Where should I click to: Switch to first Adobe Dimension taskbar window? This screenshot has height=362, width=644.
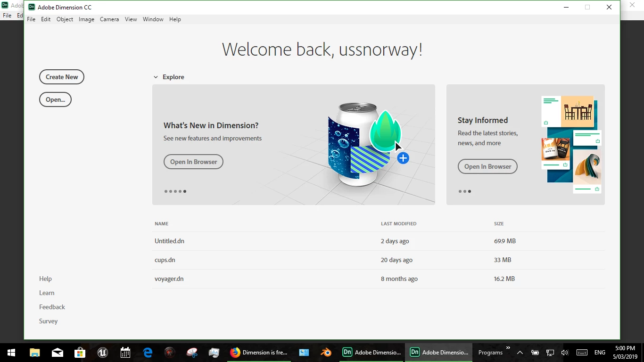pos(372,352)
